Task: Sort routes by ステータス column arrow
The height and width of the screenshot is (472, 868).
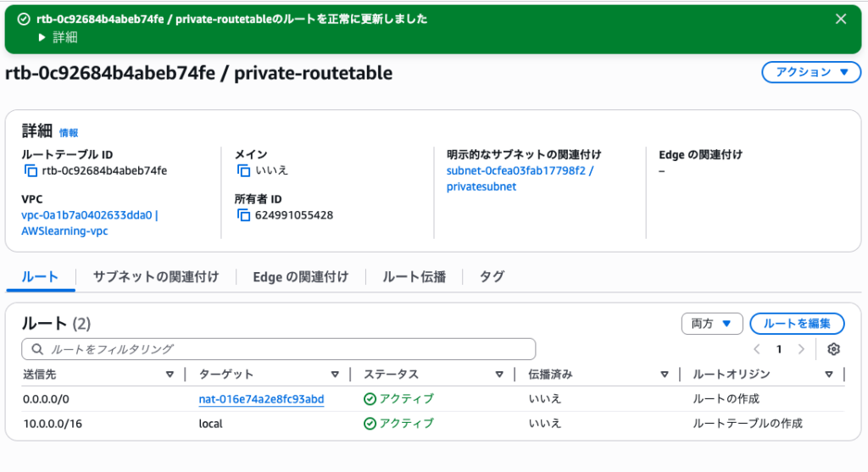Action: point(499,375)
